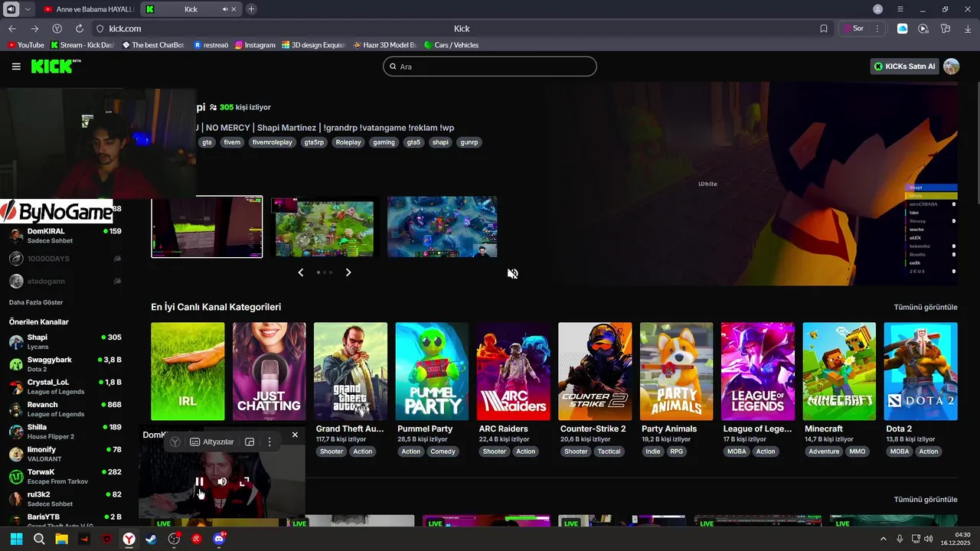
Task: Open the Instagram bookmark
Action: 255,45
